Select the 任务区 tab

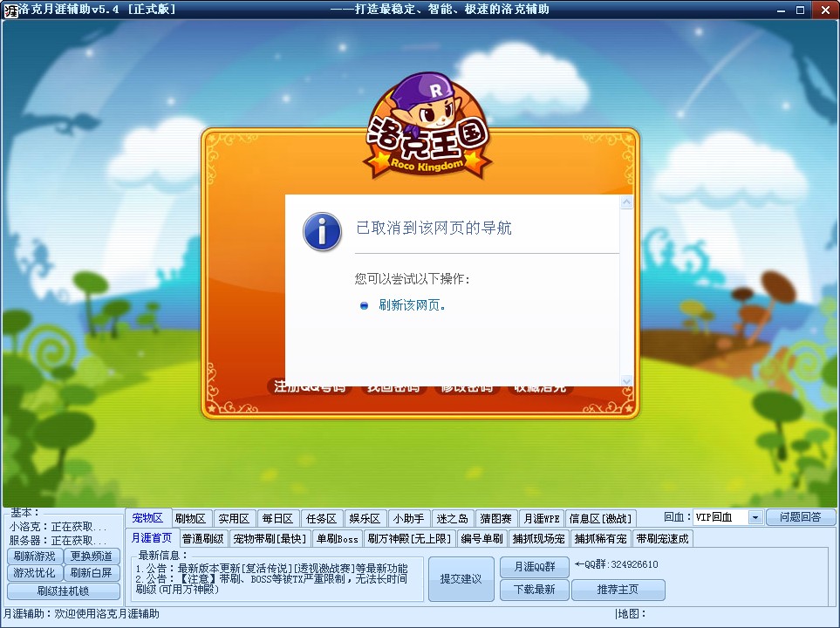(321, 519)
